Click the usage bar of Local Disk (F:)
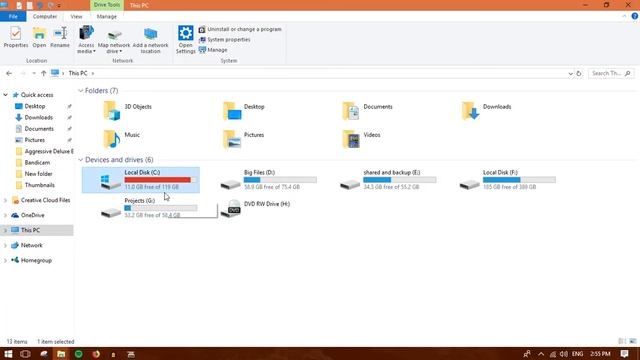The height and width of the screenshot is (360, 640). coord(519,180)
